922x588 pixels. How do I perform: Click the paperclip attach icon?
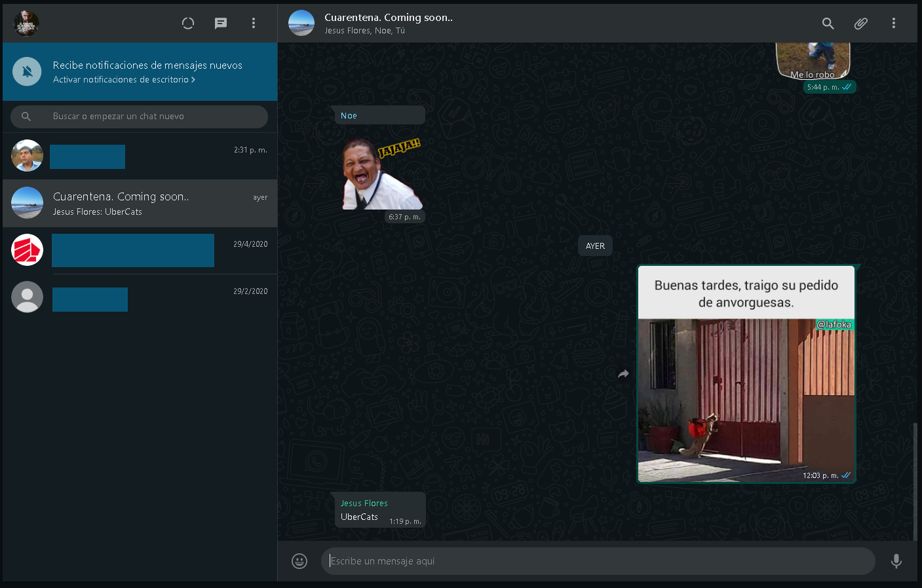tap(861, 24)
